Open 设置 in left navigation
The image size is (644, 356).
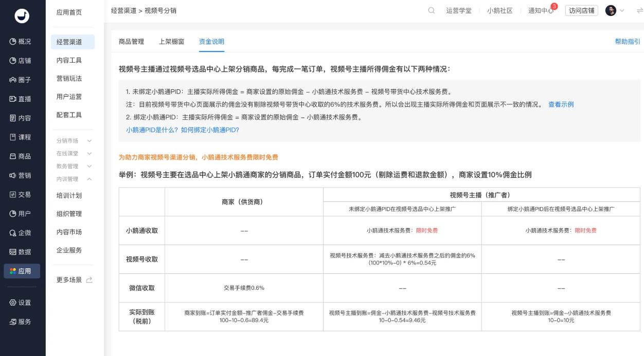(x=21, y=303)
